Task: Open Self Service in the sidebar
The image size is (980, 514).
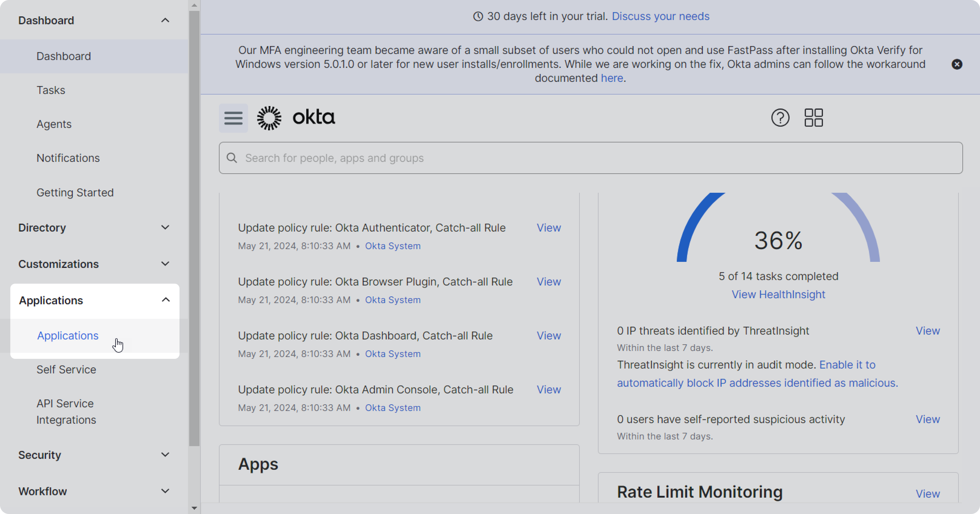Action: [66, 369]
